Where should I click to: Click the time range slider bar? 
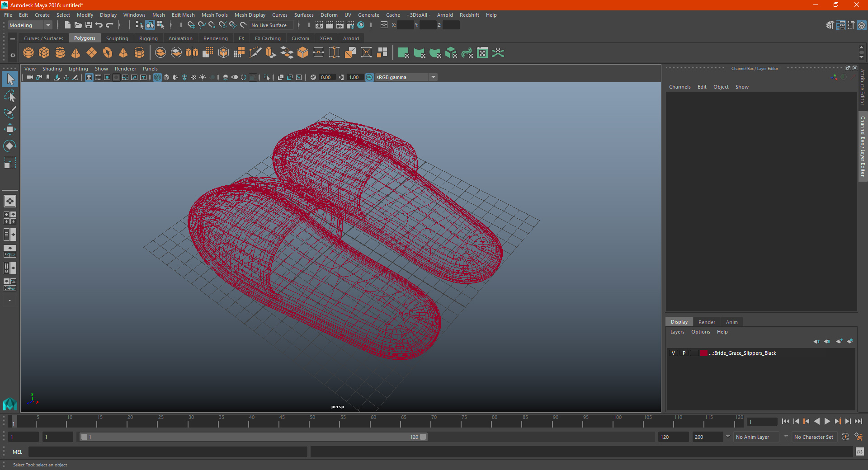click(x=253, y=437)
